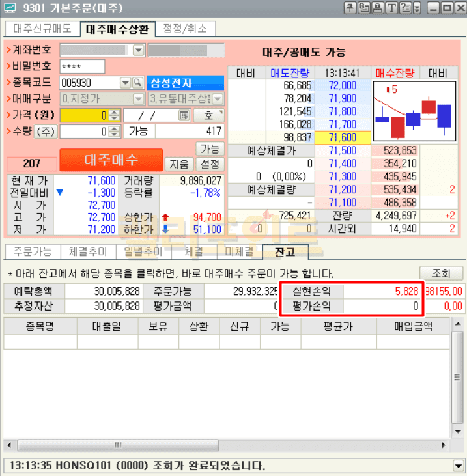Increase the 가격 price stepper

tap(114, 112)
